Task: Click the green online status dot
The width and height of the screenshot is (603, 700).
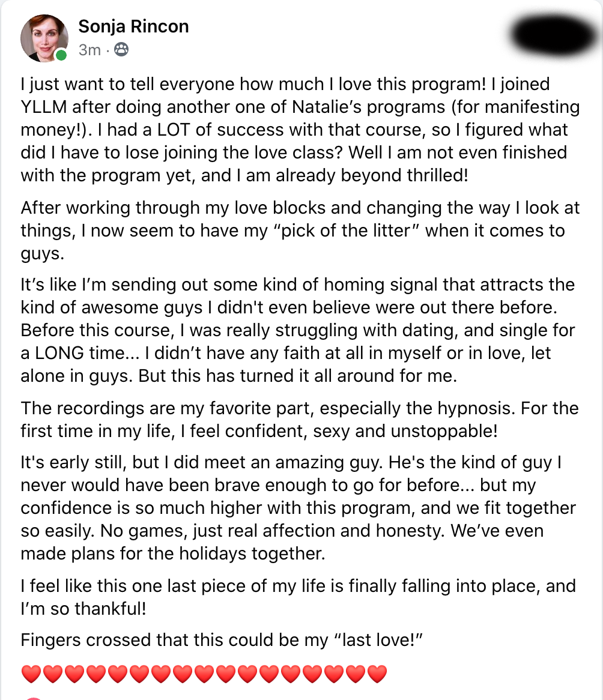Action: 61,56
